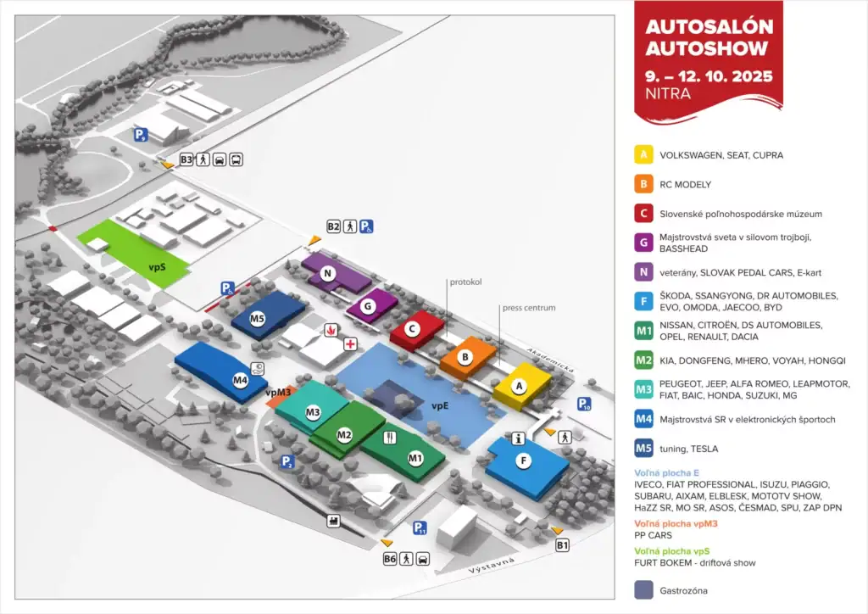Viewport: 868px width, 614px height.
Task: Click the ATM cash icon beside hall M4
Action: coord(258,369)
